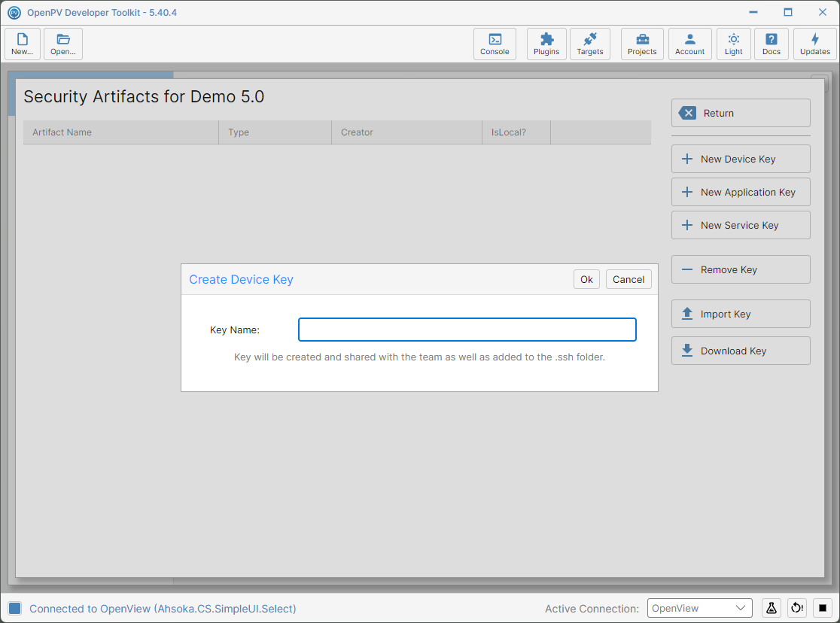Screen dimensions: 840x623
Task: Click the 'Key will be created and shared' note
Action: tap(419, 357)
